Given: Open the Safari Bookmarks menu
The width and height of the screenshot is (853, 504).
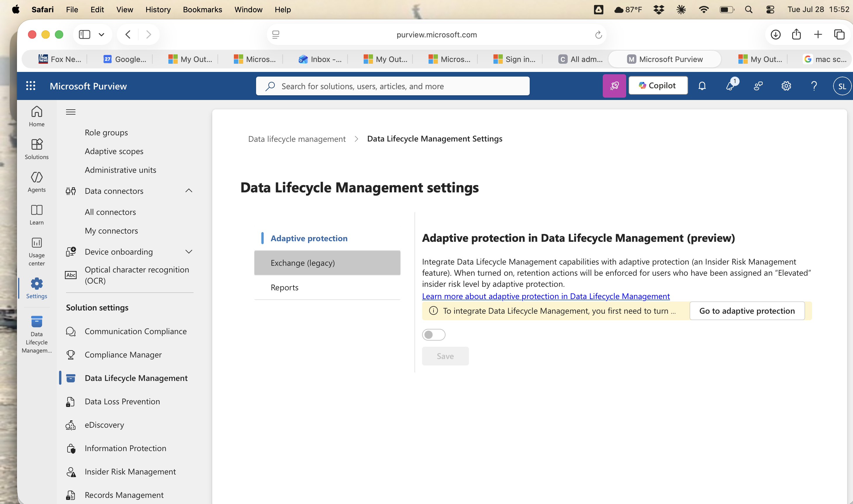Looking at the screenshot, I should click(202, 10).
